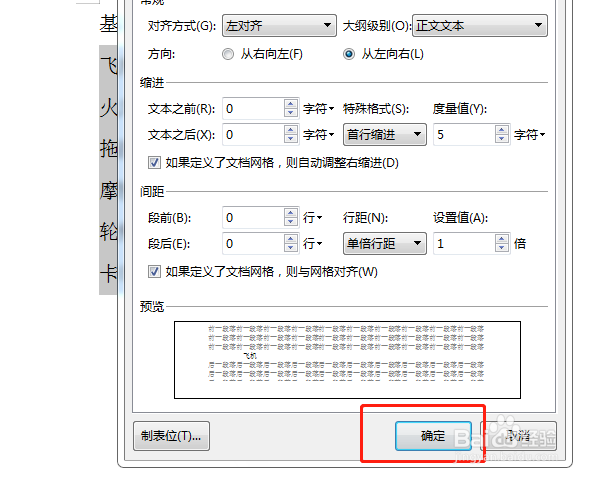This screenshot has height=478, width=592.
Task: Click the document text 轮 behind dialog
Action: pyautogui.click(x=109, y=231)
